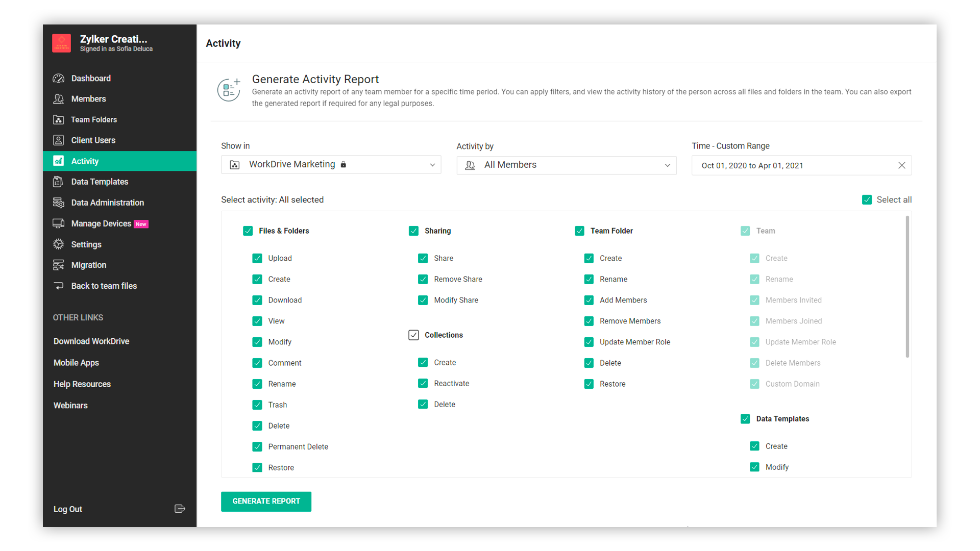Click the Settings gear icon
The image size is (980, 551).
[59, 244]
